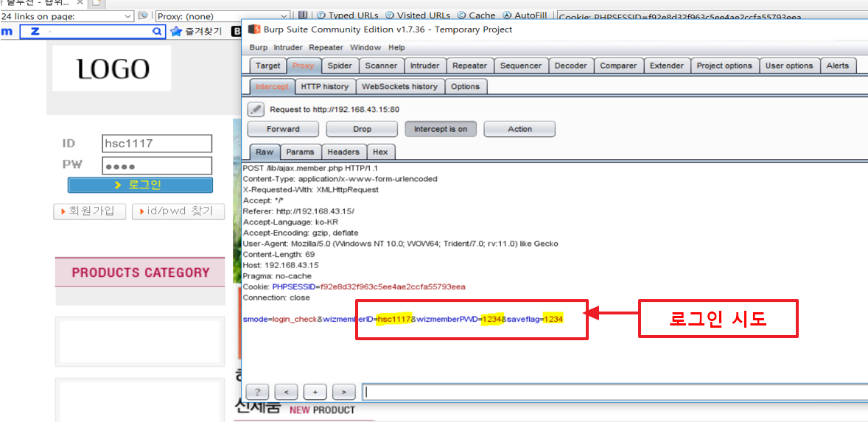Toggle the 'Intercept is on' button
Image resolution: width=868 pixels, height=433 pixels.
441,129
